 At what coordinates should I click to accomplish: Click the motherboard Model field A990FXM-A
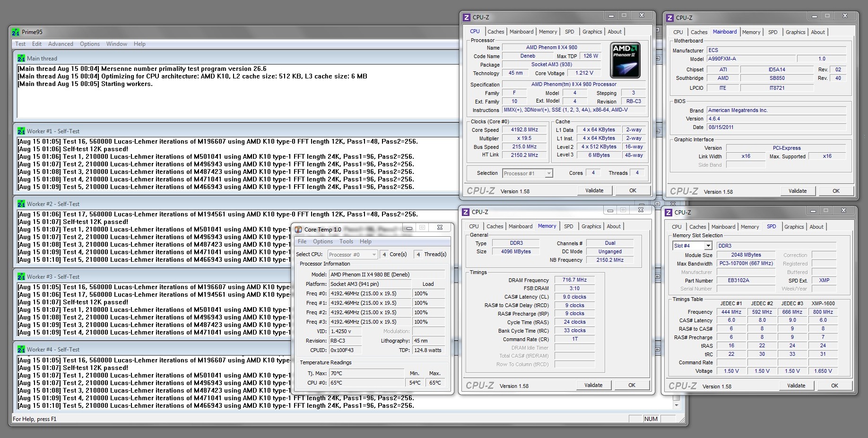[x=750, y=59]
